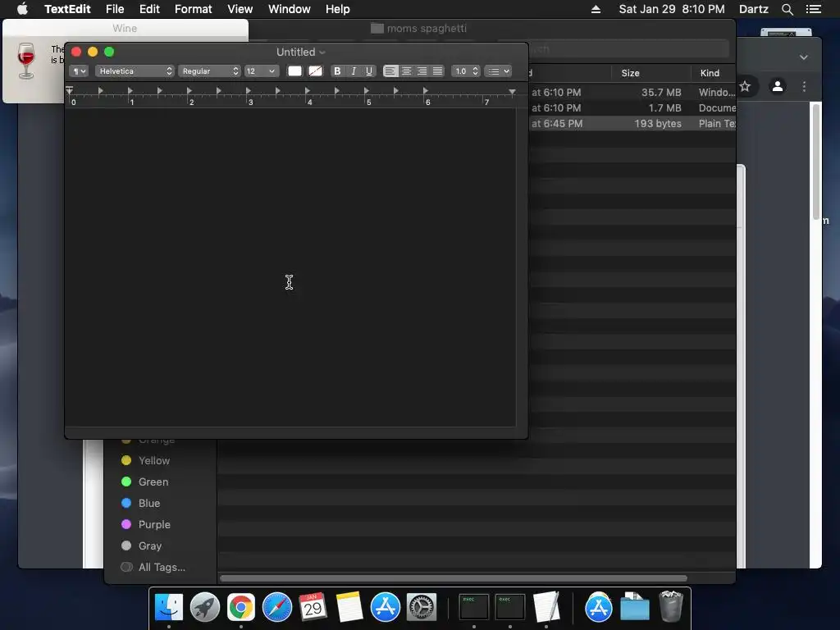Image resolution: width=840 pixels, height=630 pixels.
Task: Open the Format menu
Action: tap(194, 9)
